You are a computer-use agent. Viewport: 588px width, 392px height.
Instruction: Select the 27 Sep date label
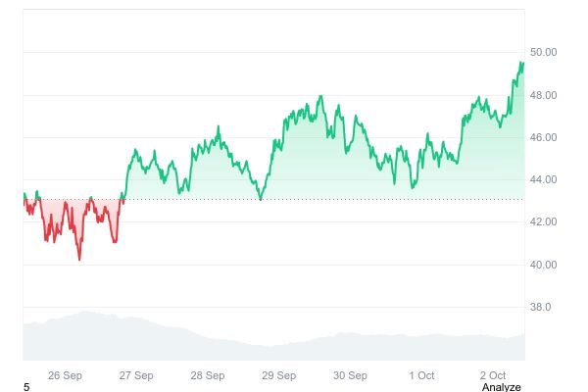coord(136,374)
